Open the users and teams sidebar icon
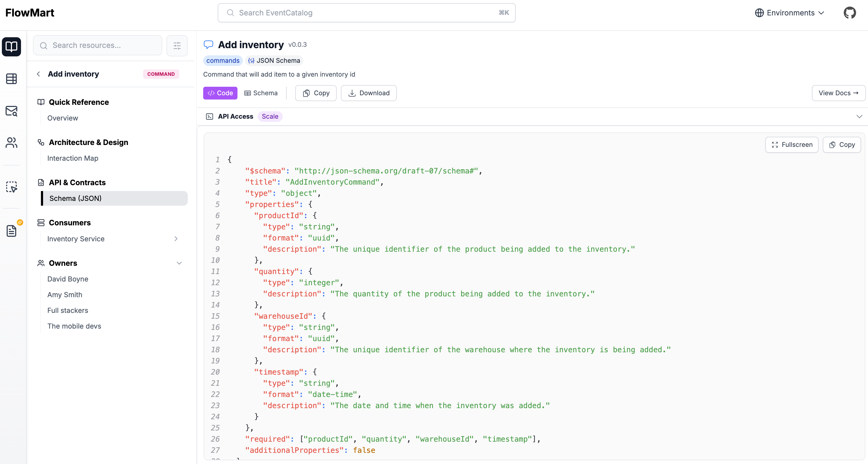 (x=11, y=143)
